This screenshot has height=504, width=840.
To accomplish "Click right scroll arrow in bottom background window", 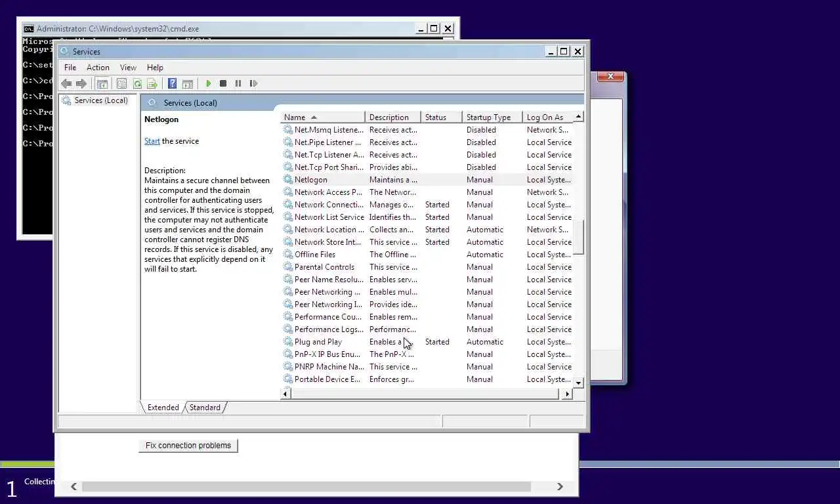I will 560,487.
